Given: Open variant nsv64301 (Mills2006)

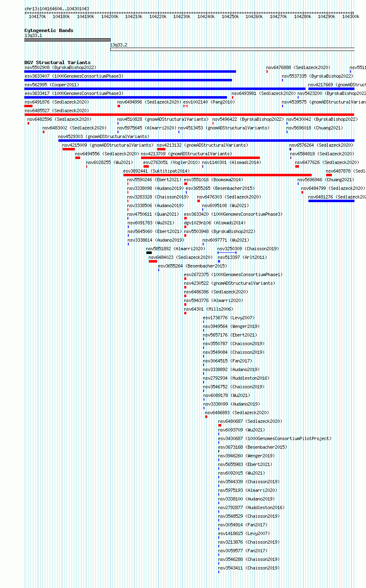Looking at the screenshot, I should [x=185, y=313].
